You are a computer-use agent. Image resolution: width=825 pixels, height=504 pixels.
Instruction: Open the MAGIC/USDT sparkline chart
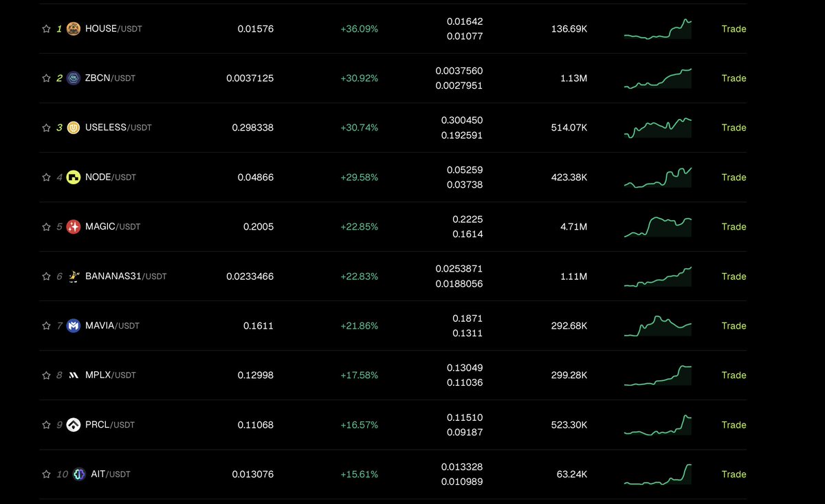point(658,227)
